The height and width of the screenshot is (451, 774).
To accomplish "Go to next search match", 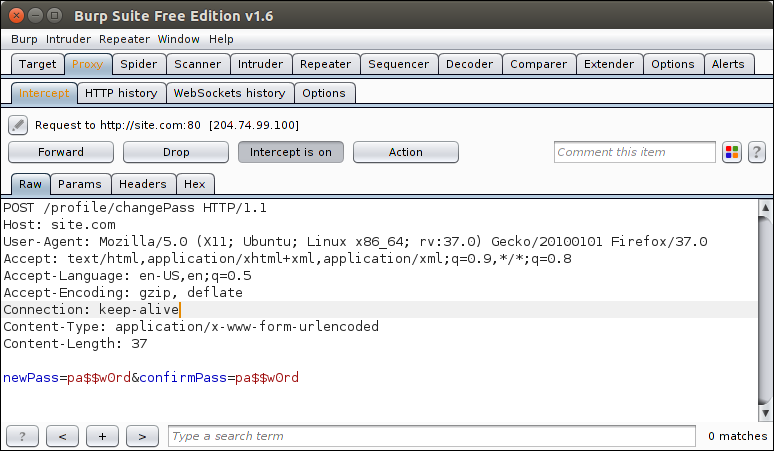I will tap(142, 436).
